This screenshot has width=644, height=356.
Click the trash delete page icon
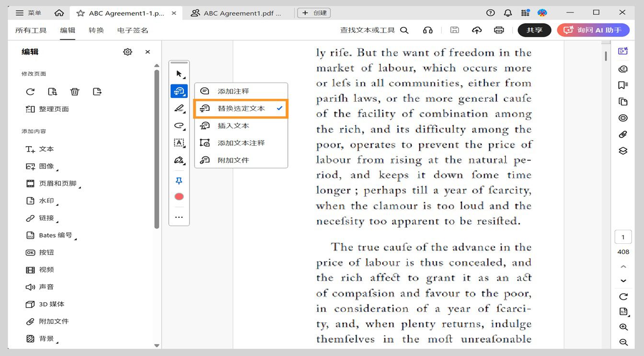(x=75, y=92)
